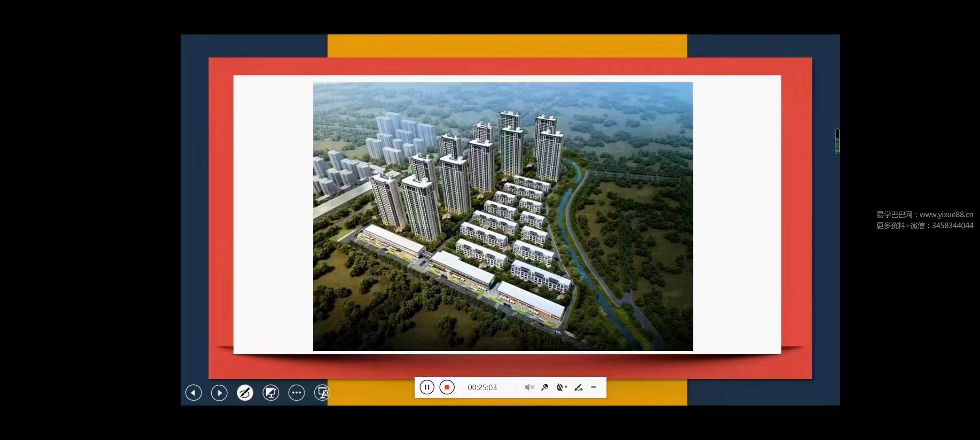
Task: Click the WeChat number 3458344044 text
Action: (x=952, y=226)
